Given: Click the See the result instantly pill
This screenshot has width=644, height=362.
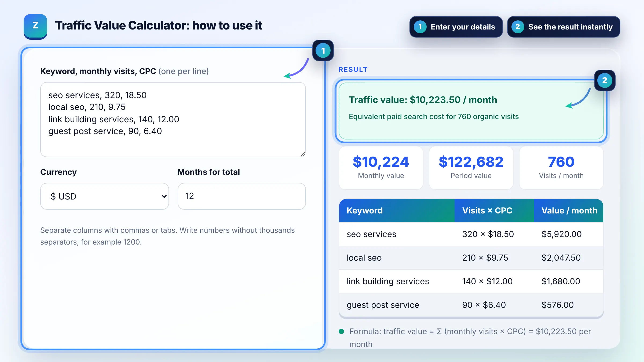Looking at the screenshot, I should (x=563, y=27).
